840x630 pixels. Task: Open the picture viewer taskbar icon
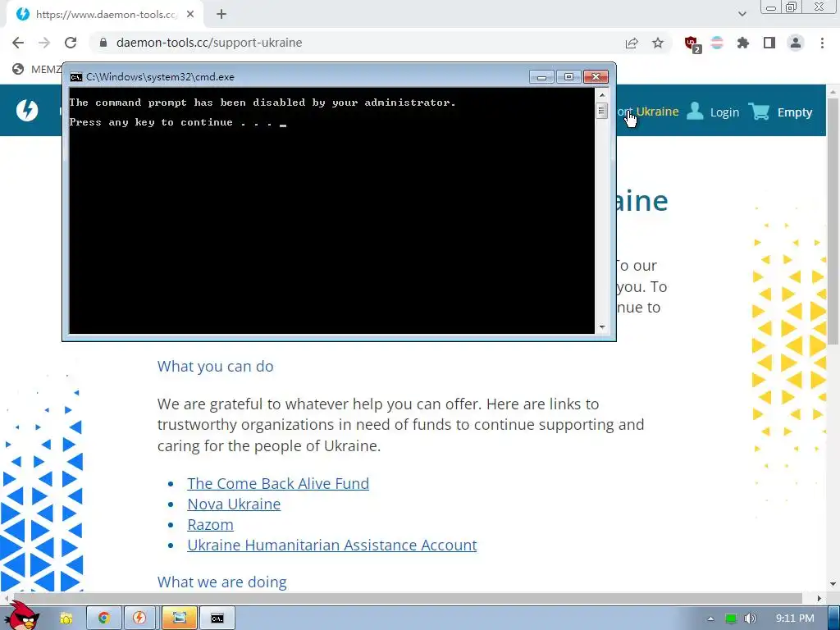pyautogui.click(x=179, y=619)
